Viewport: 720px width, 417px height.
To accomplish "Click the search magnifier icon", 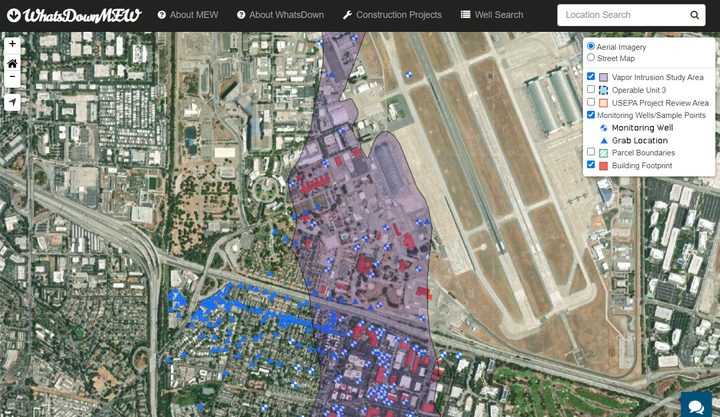I will click(x=695, y=15).
